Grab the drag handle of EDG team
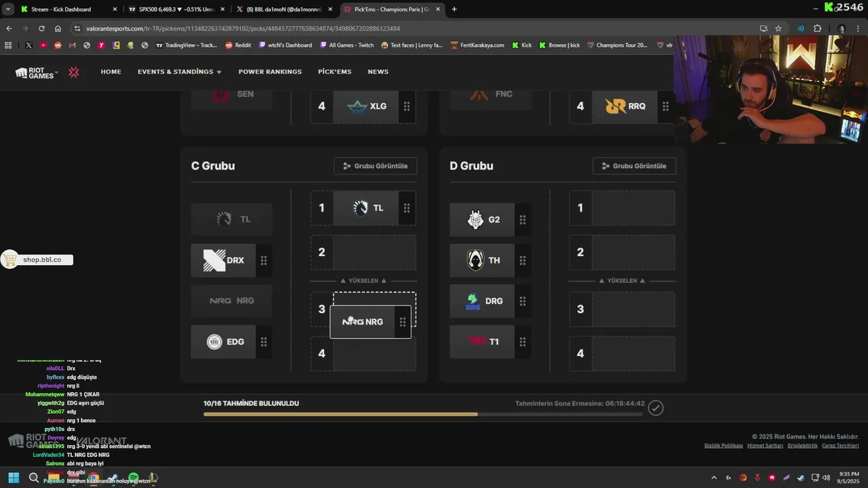The image size is (868, 488). 264,342
